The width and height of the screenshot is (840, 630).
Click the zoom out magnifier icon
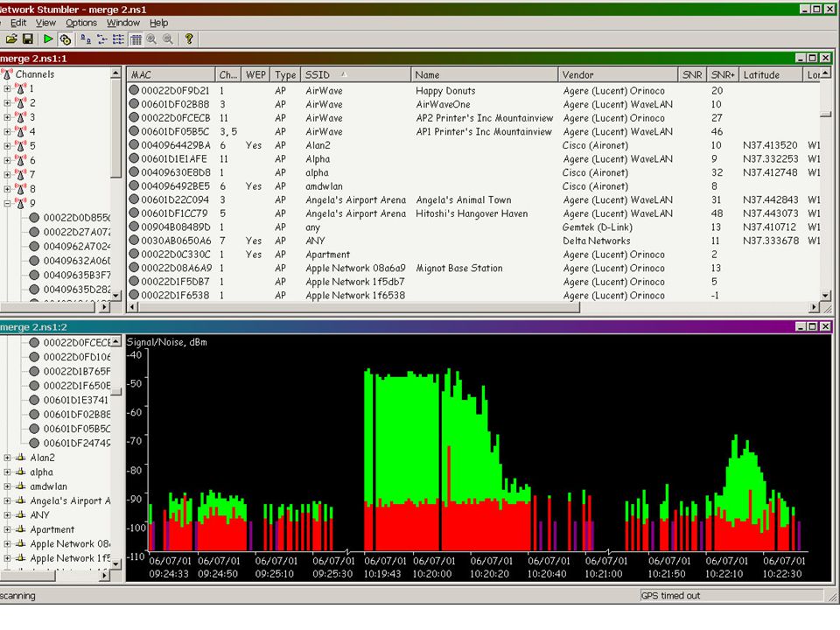tap(168, 39)
